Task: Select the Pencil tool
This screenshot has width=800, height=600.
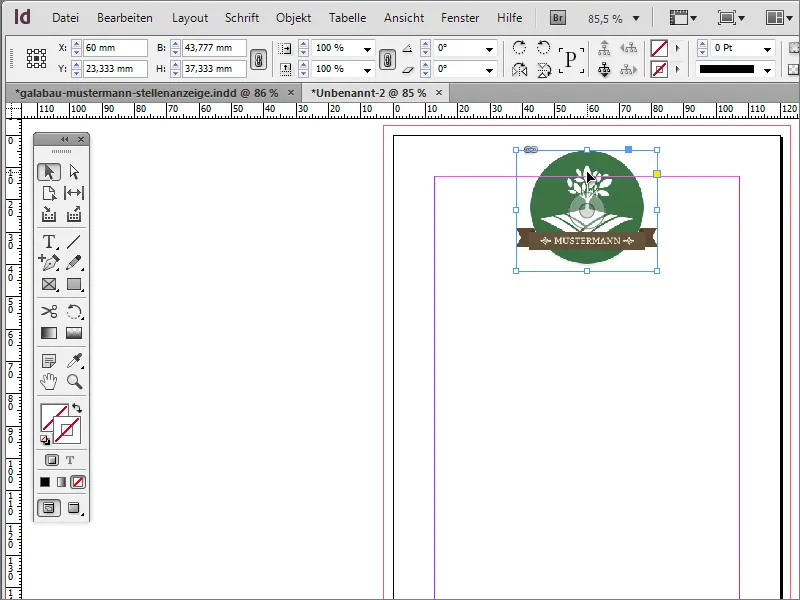Action: pos(74,262)
